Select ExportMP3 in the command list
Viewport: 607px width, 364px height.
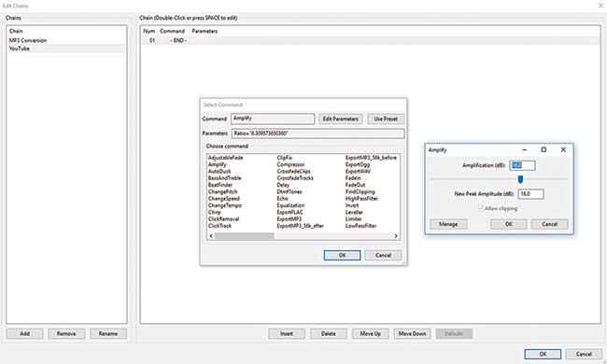[289, 219]
